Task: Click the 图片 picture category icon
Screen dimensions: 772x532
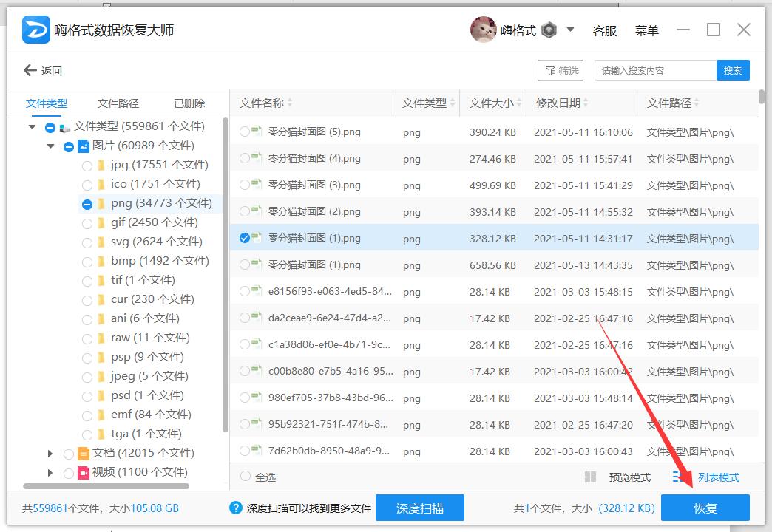Action: [84, 146]
